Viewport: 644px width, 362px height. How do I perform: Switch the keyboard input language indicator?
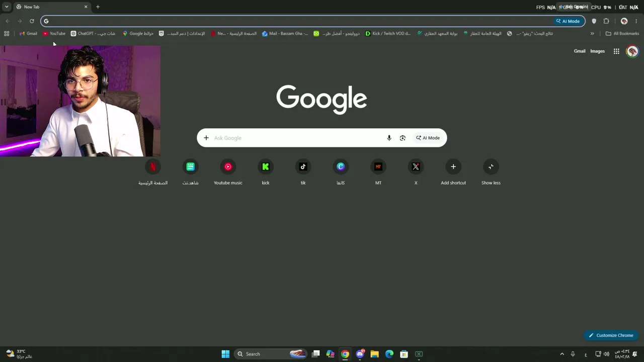pos(586,354)
